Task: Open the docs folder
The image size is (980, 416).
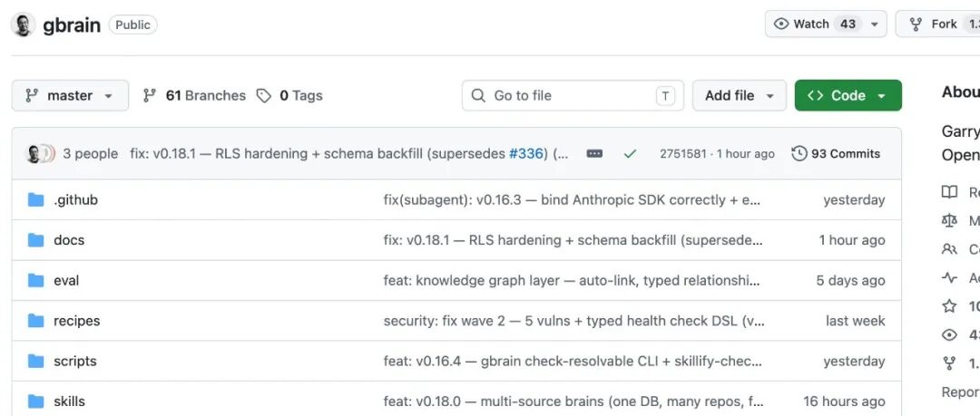Action: (x=69, y=240)
